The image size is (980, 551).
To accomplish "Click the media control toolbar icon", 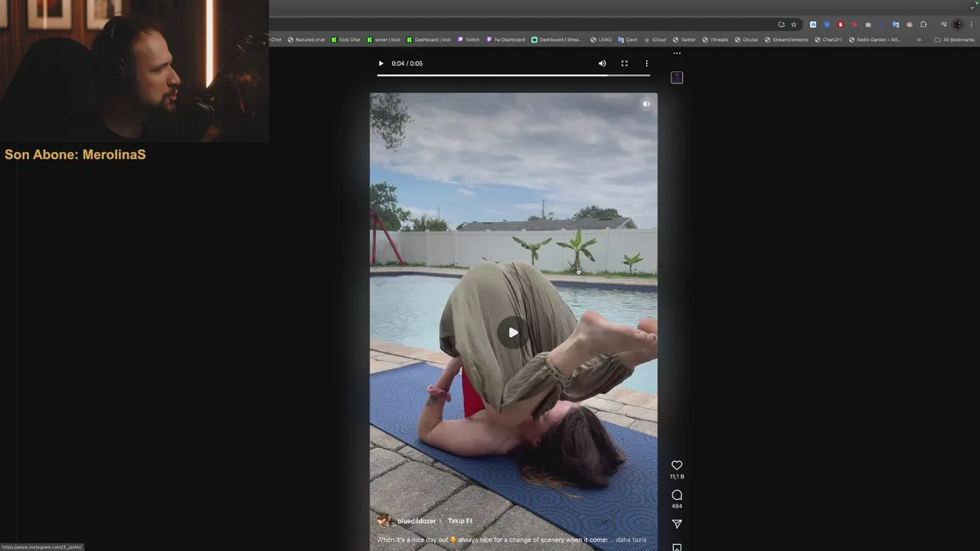I will (x=944, y=24).
